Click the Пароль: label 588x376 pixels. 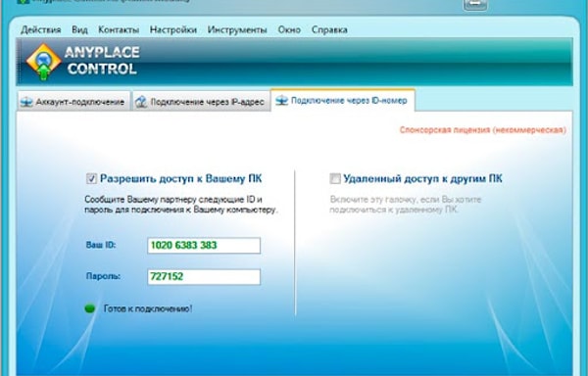click(x=103, y=276)
